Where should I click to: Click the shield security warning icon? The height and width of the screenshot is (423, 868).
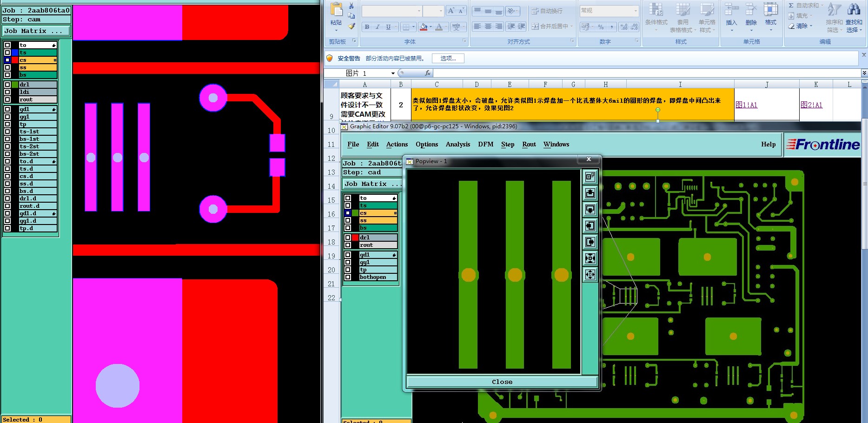(x=329, y=58)
